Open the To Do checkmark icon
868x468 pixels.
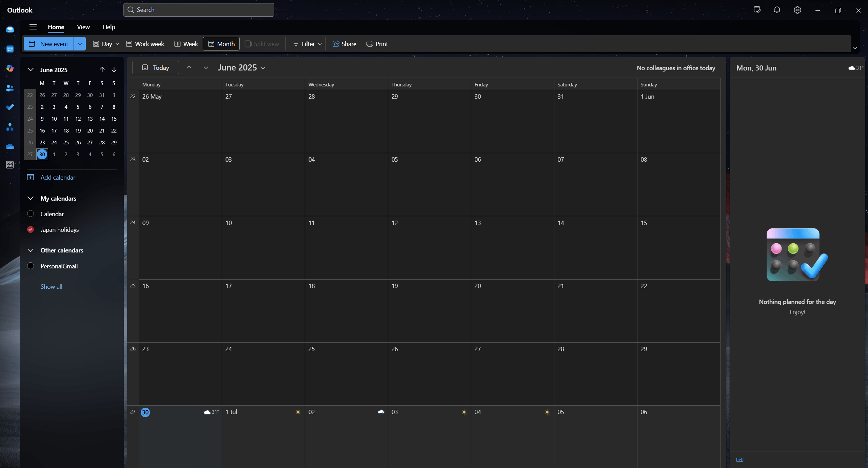[10, 107]
